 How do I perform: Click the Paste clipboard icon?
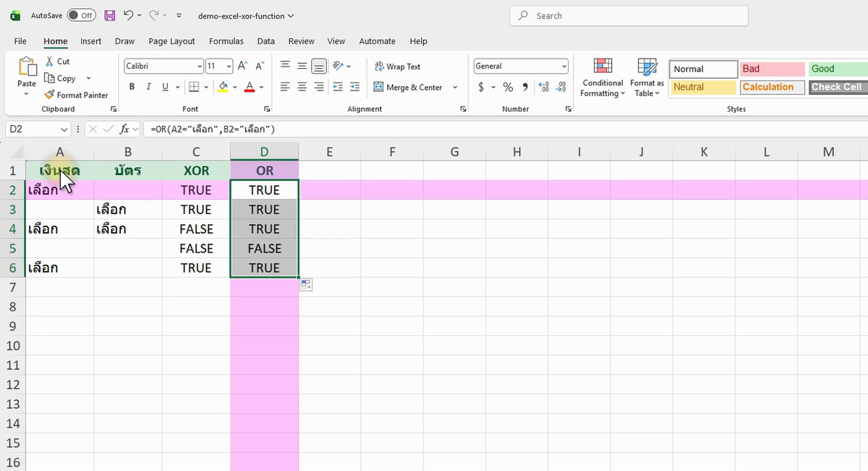27,67
